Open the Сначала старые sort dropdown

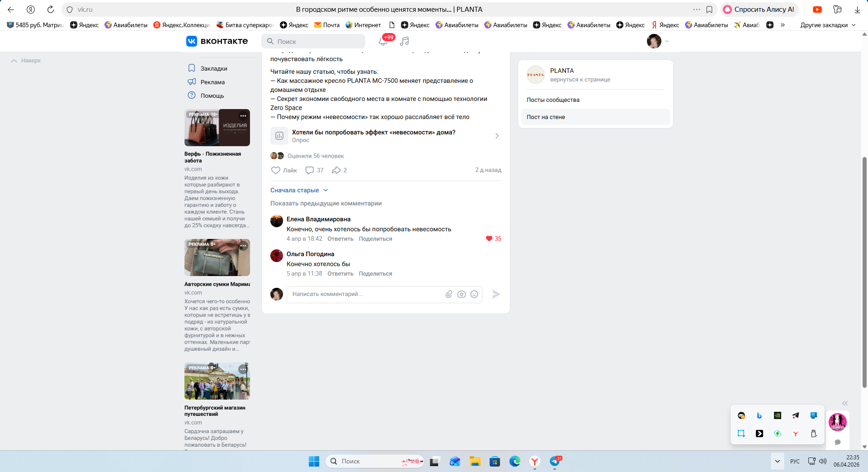pos(299,190)
